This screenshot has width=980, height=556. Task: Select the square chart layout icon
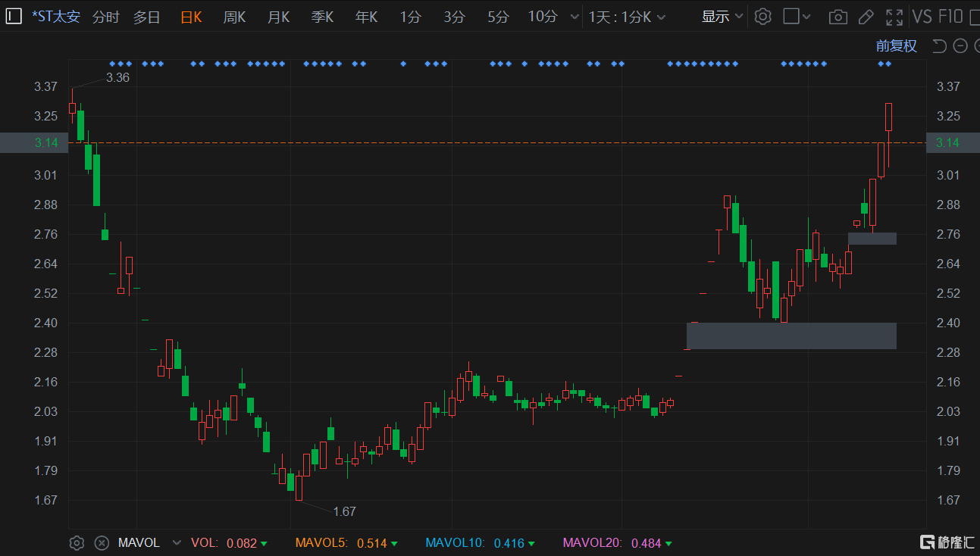click(791, 16)
